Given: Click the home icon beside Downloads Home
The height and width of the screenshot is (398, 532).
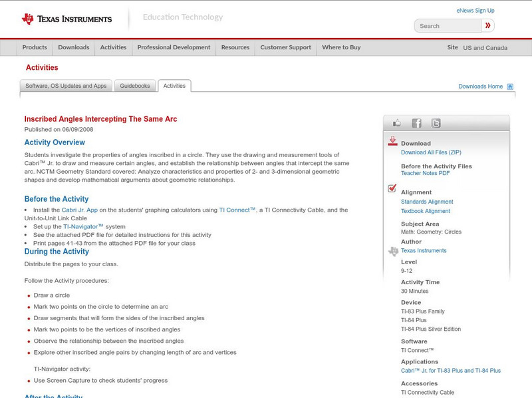Looking at the screenshot, I should pyautogui.click(x=510, y=87).
